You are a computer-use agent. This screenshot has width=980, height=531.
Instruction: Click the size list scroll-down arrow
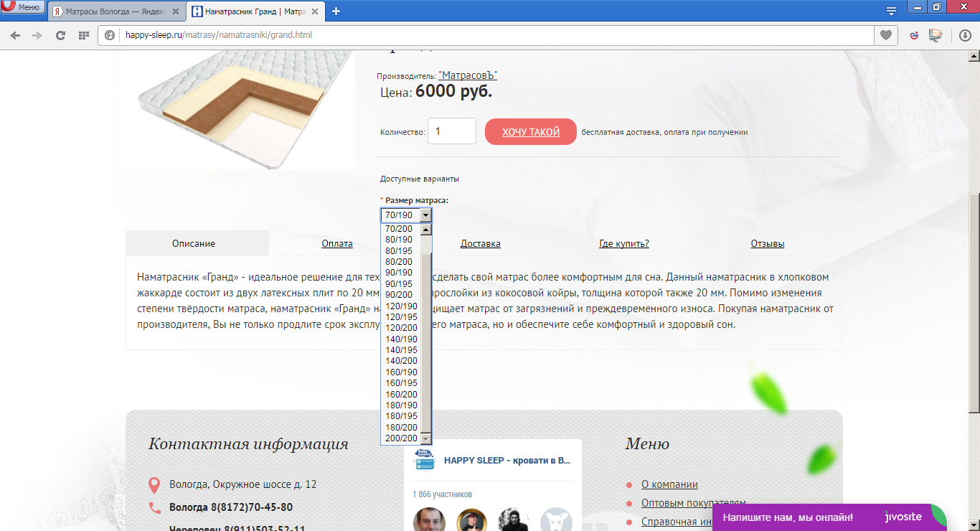click(x=426, y=438)
